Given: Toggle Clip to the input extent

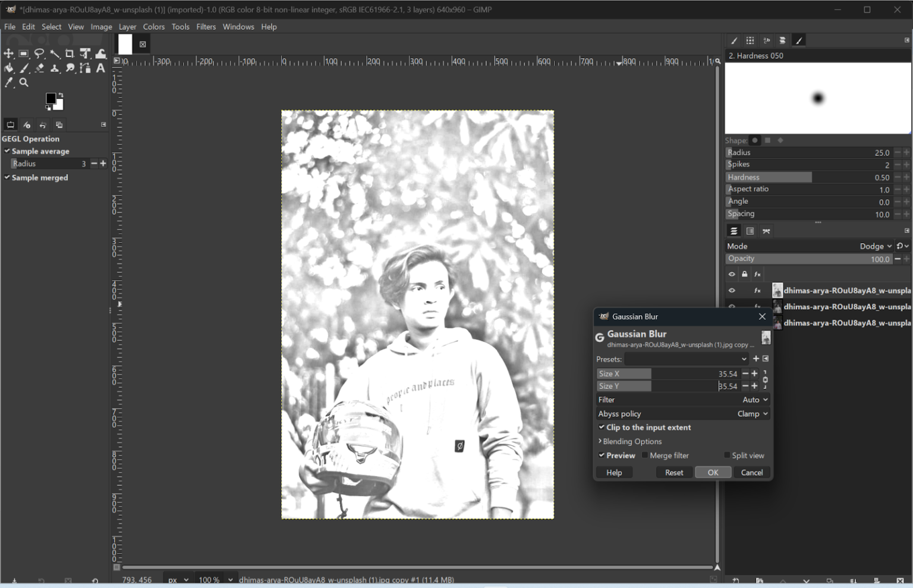Looking at the screenshot, I should click(602, 427).
